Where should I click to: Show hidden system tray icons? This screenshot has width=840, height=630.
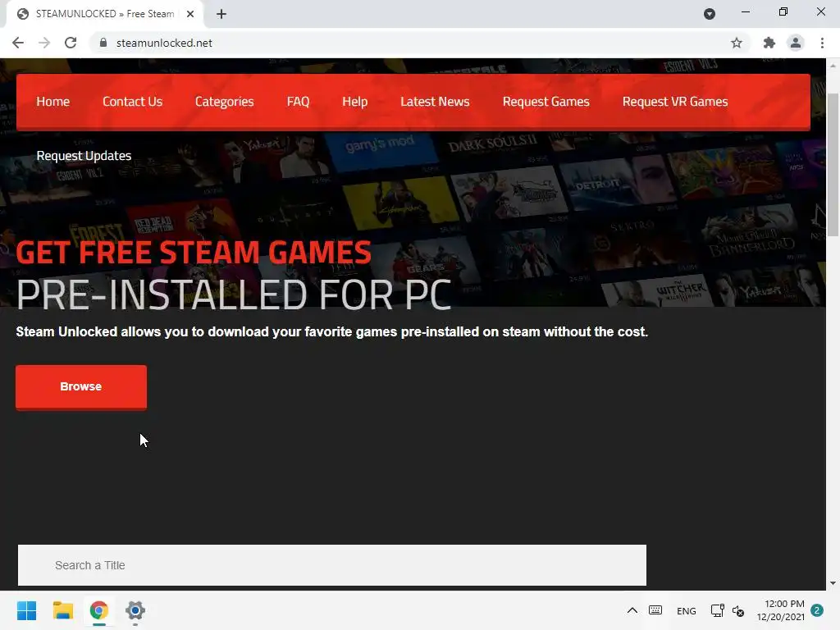[x=632, y=610]
